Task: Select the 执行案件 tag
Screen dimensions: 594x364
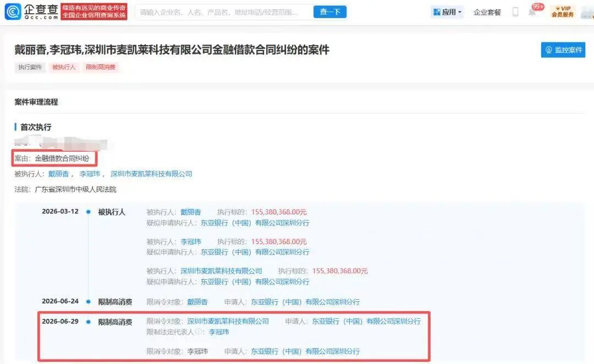Action: point(30,67)
